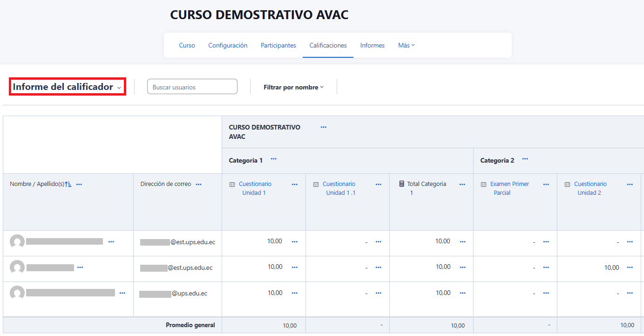
Task: Open cell actions for second student's Cuestionario Unidad 2 grade
Action: 630,267
